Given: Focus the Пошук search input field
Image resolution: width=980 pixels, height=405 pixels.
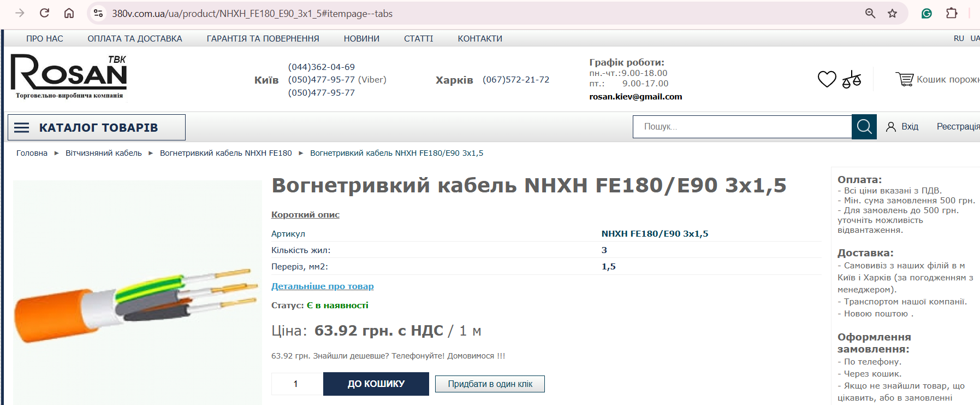Looking at the screenshot, I should pyautogui.click(x=743, y=127).
